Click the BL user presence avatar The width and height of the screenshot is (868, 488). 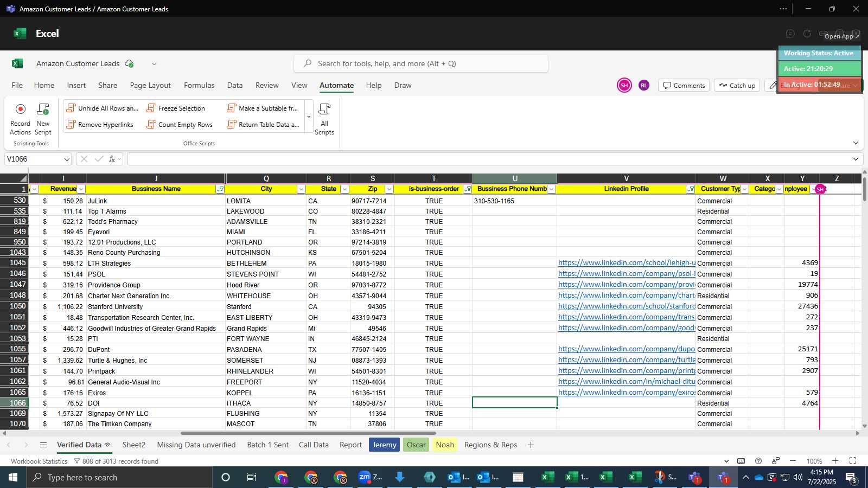pyautogui.click(x=643, y=85)
